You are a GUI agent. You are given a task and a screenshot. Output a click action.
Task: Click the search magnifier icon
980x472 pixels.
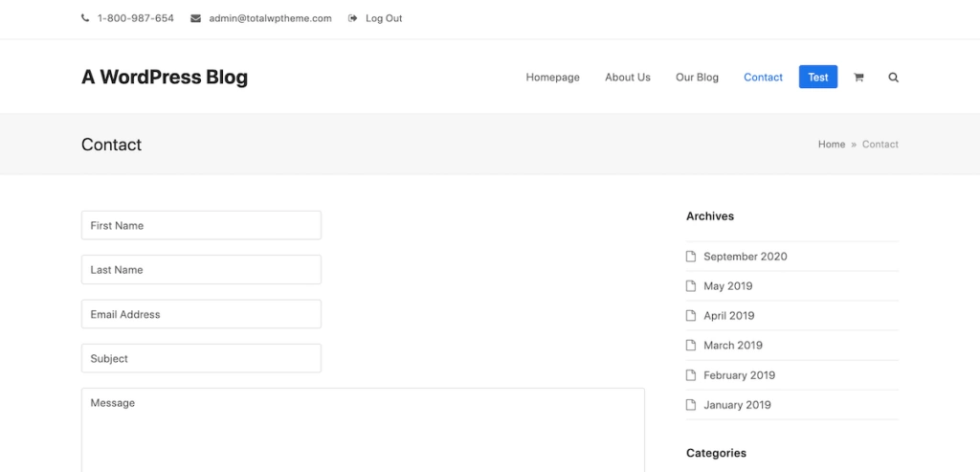click(x=893, y=78)
